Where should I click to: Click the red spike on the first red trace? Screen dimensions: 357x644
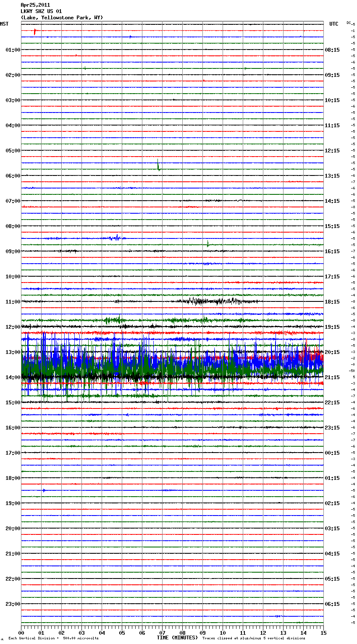coord(35,31)
